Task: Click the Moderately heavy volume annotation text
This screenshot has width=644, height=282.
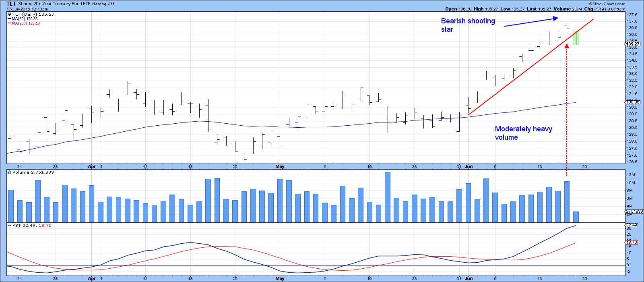Action: (x=524, y=133)
